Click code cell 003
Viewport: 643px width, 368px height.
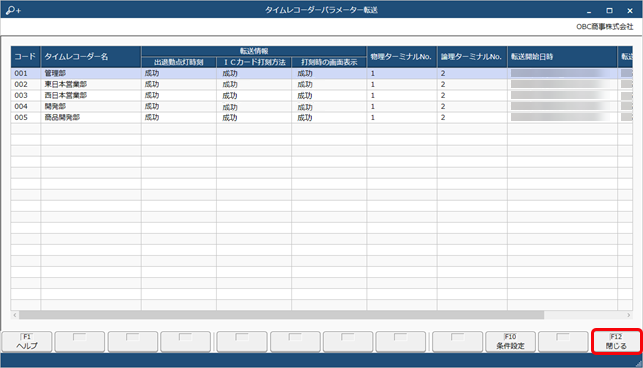pos(25,96)
